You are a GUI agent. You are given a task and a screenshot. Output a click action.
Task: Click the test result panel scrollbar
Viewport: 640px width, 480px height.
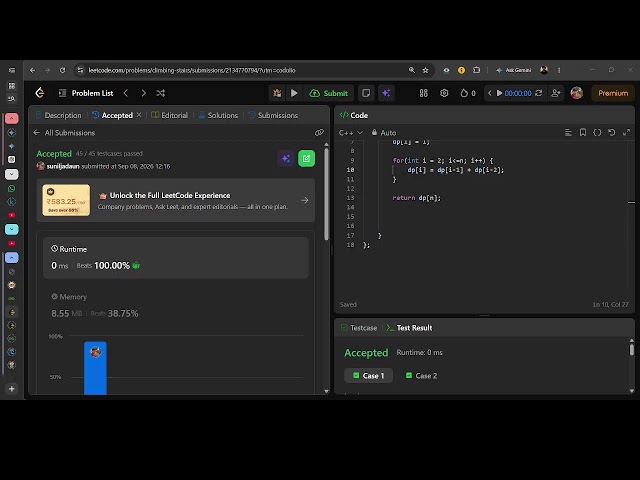(632, 349)
